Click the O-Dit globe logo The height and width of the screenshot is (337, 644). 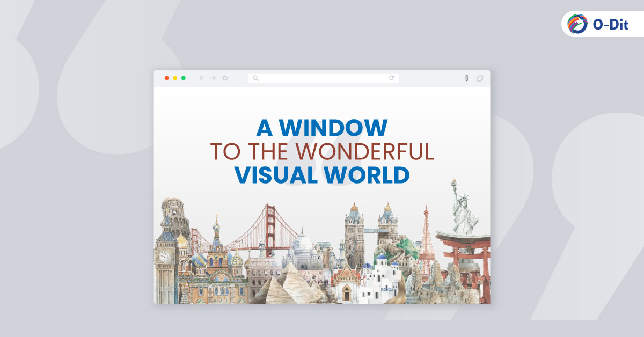click(577, 24)
